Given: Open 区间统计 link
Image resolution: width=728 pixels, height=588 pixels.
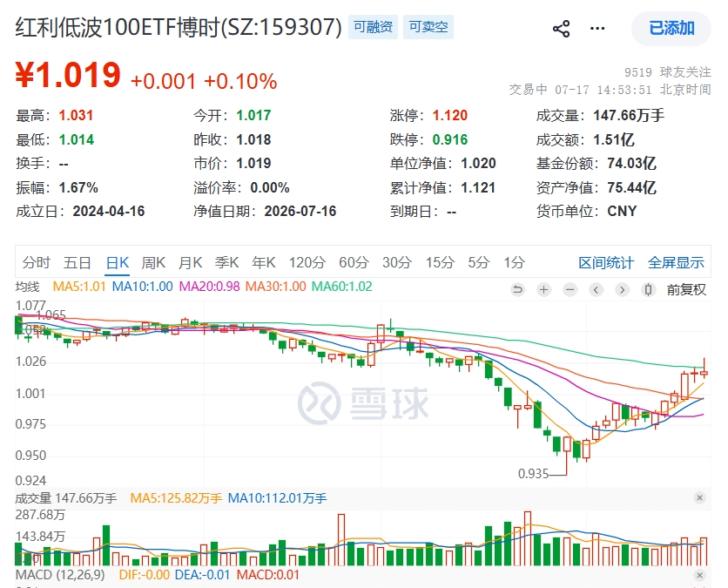Looking at the screenshot, I should [x=606, y=262].
